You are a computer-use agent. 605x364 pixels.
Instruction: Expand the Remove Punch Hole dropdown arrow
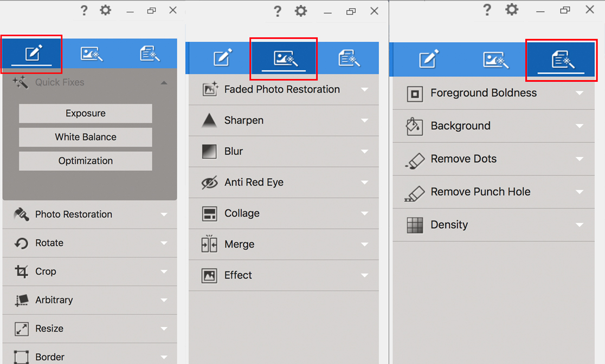point(580,192)
